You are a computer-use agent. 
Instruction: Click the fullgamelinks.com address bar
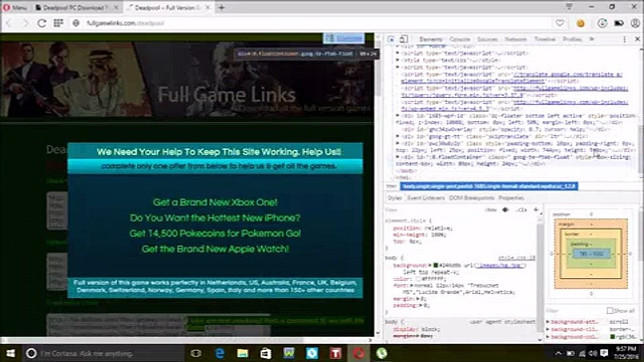[312, 23]
